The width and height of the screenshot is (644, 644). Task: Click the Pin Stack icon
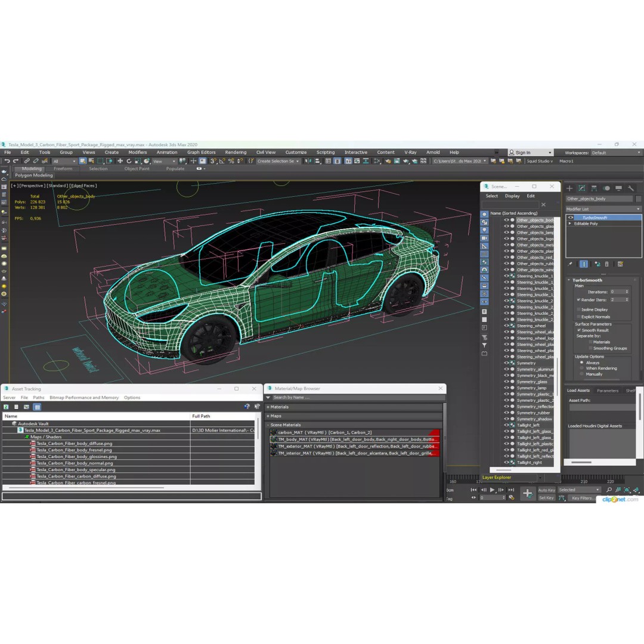(570, 264)
